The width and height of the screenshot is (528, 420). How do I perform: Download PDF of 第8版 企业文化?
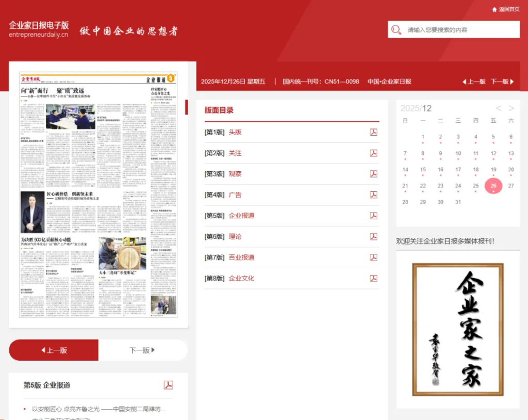(373, 278)
